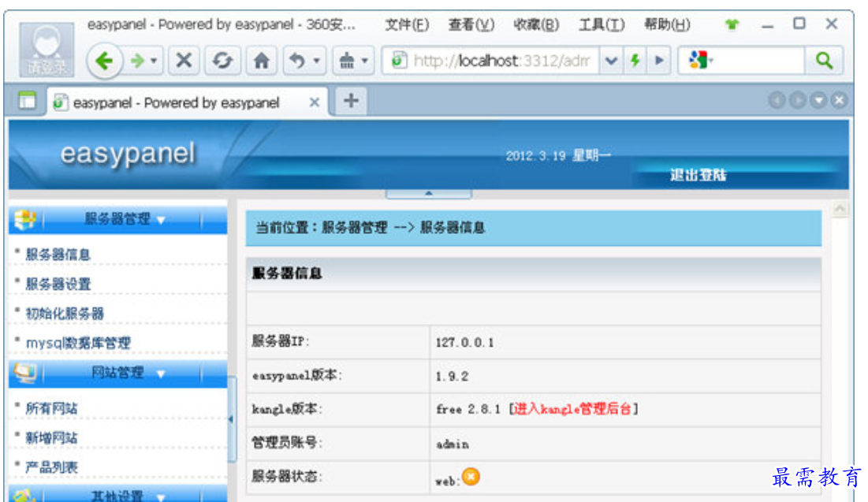This screenshot has width=868, height=502.
Task: Click site security icon in address bar
Action: [x=398, y=61]
